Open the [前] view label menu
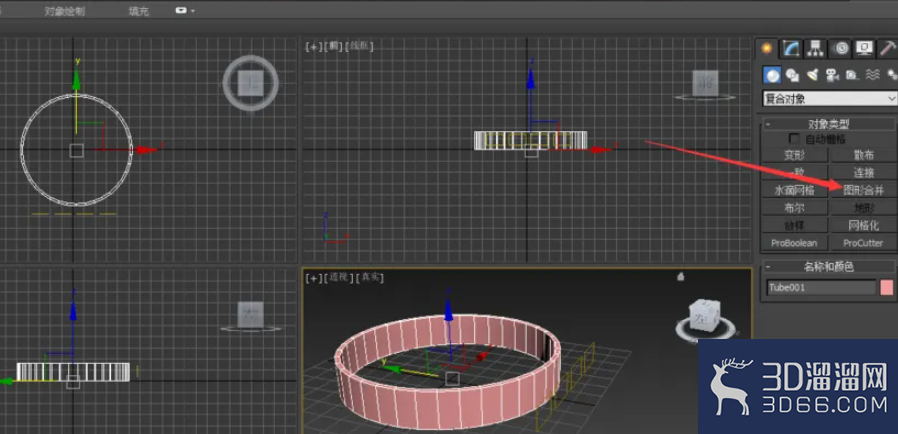Viewport: 898px width, 434px height. (332, 47)
